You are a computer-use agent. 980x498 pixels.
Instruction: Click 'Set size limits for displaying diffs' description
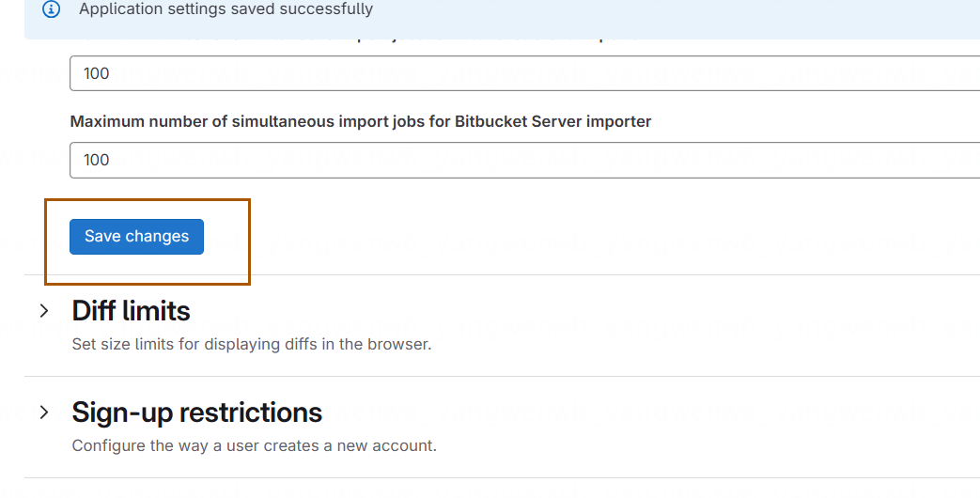[251, 344]
